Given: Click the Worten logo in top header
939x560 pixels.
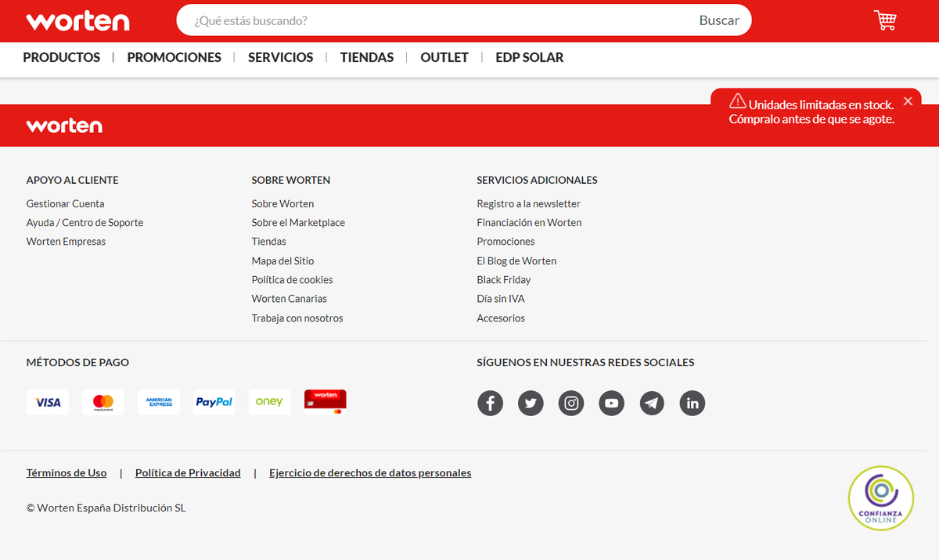Looking at the screenshot, I should tap(77, 20).
